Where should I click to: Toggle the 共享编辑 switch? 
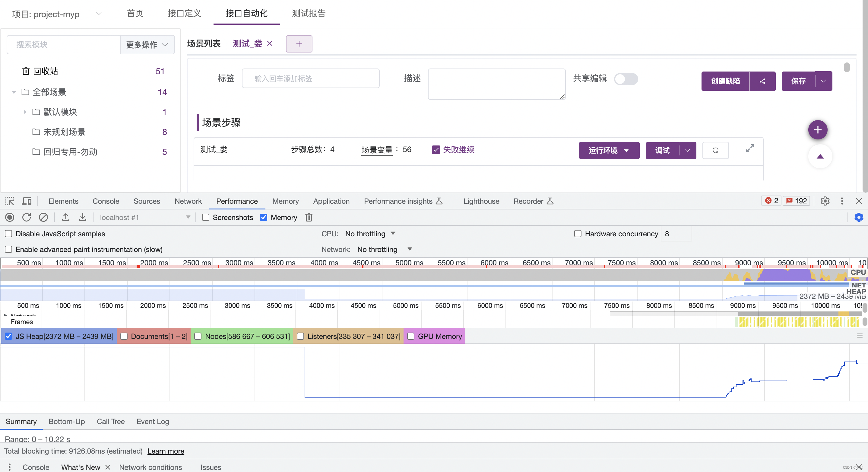point(626,80)
